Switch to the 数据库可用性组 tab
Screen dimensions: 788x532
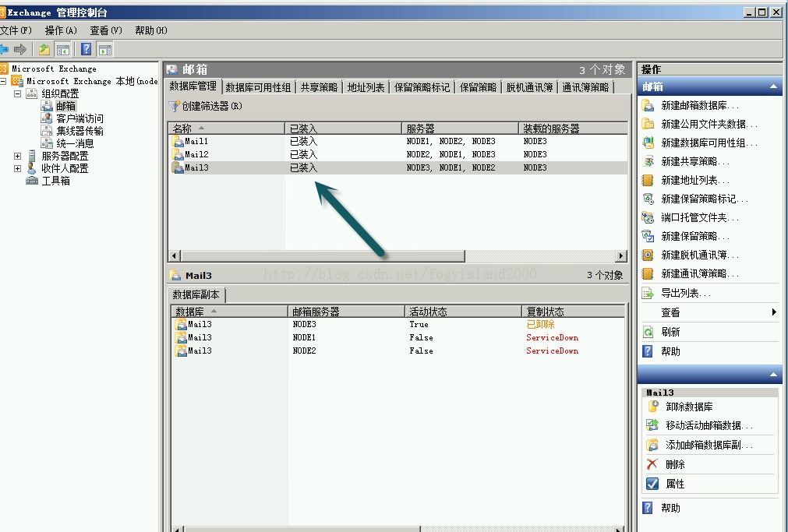point(258,87)
